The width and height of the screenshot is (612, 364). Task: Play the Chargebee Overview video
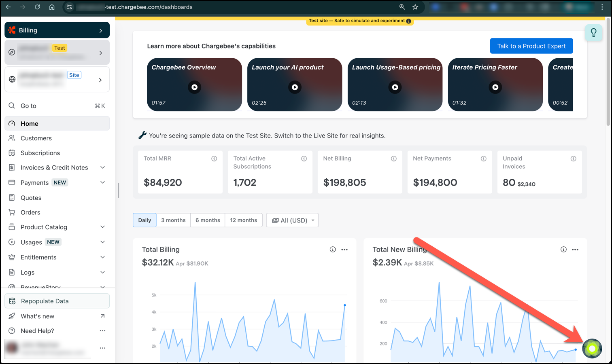pos(195,87)
